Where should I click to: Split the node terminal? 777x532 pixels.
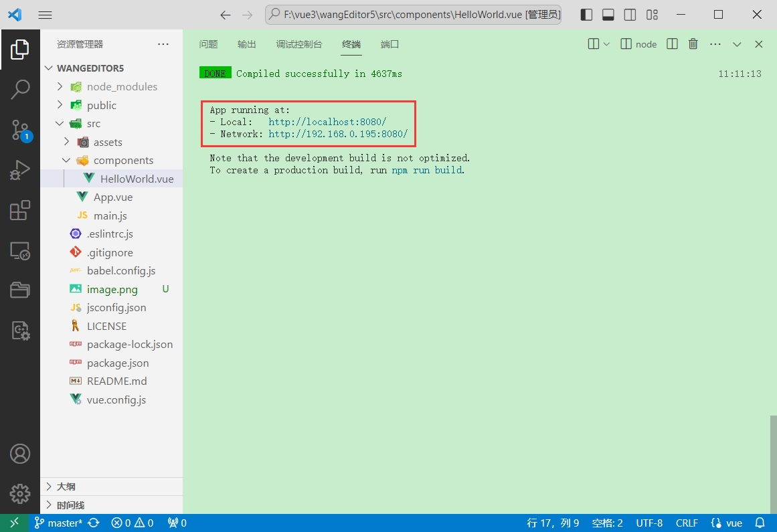(x=672, y=43)
